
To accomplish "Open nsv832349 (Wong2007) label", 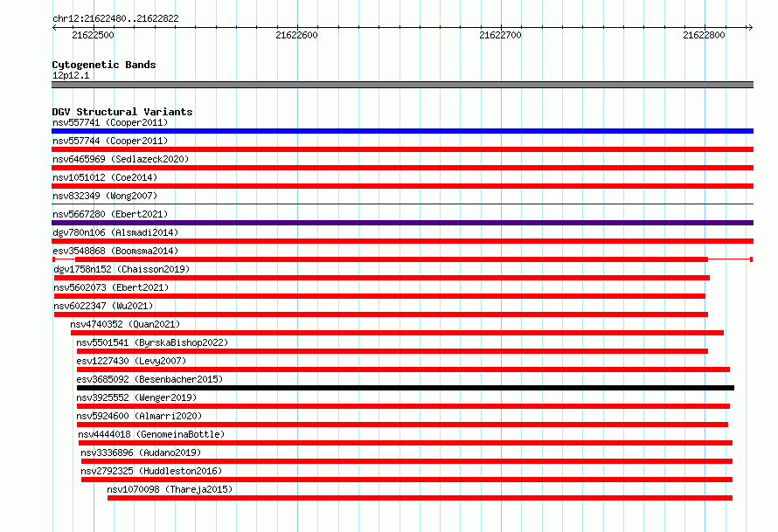I will 105,196.
